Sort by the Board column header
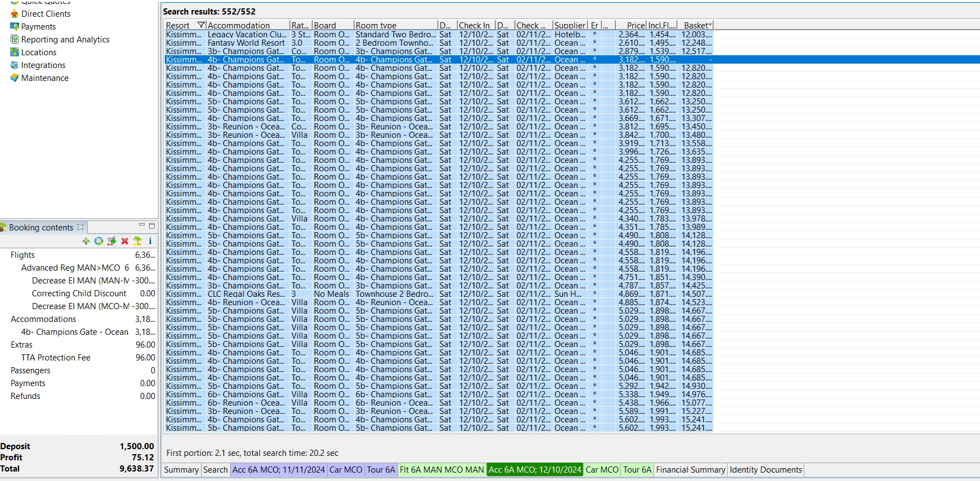 click(333, 25)
